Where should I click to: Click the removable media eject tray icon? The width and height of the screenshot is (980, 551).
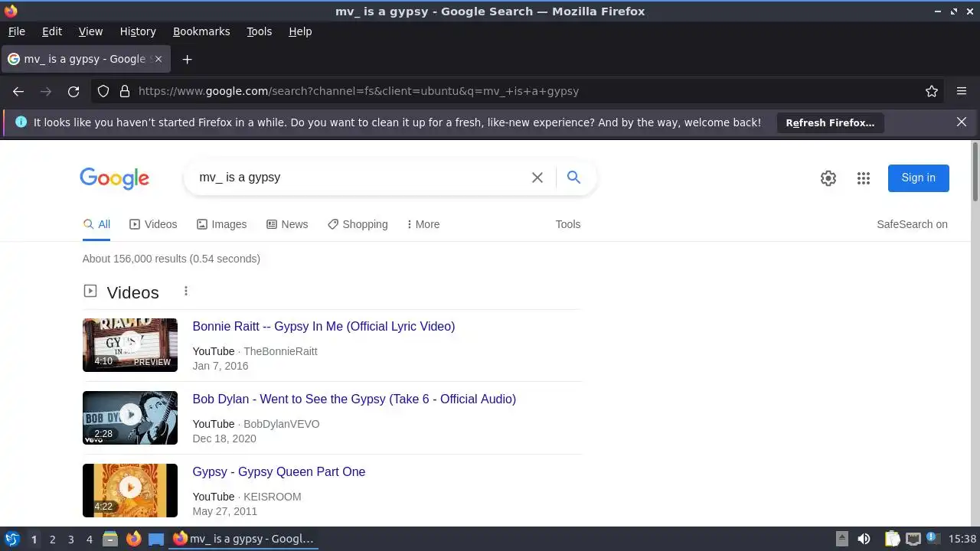point(841,539)
